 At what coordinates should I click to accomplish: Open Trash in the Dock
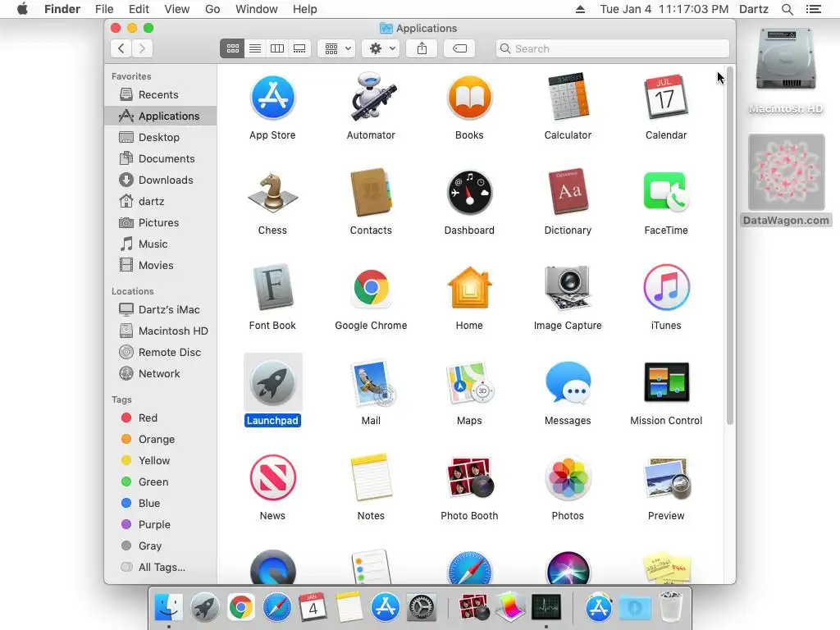click(670, 606)
